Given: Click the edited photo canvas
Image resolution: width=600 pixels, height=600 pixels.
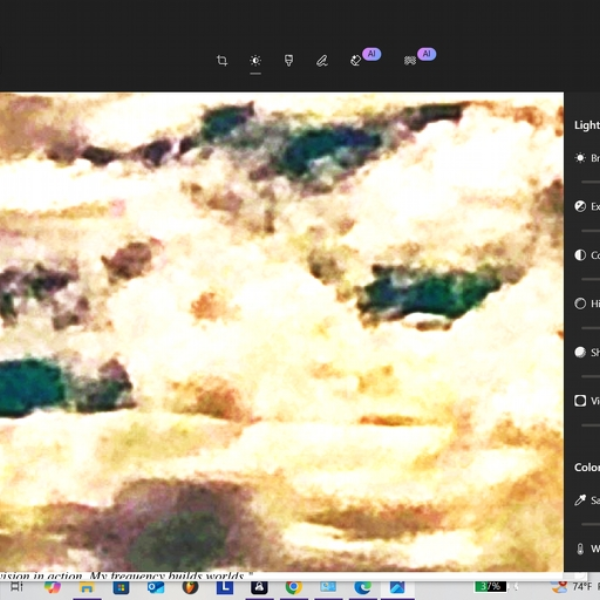Looking at the screenshot, I should (x=282, y=332).
